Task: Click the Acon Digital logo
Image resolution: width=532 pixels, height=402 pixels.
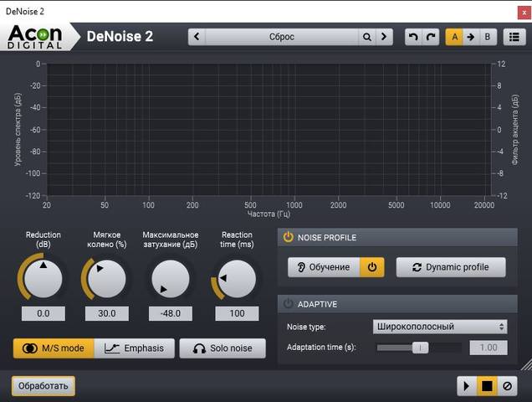Action: coord(35,37)
